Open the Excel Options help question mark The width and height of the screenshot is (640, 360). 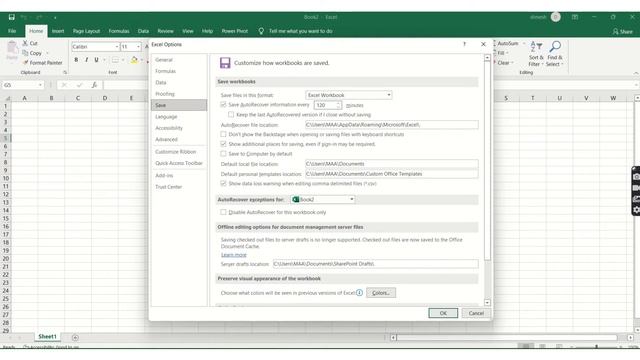464,44
